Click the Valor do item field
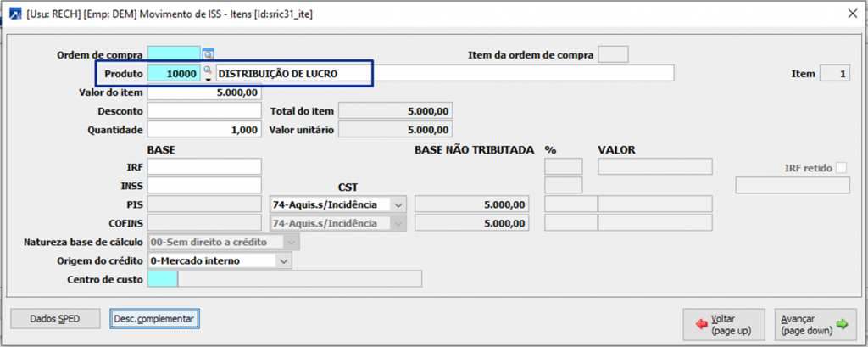This screenshot has width=868, height=347. point(204,92)
